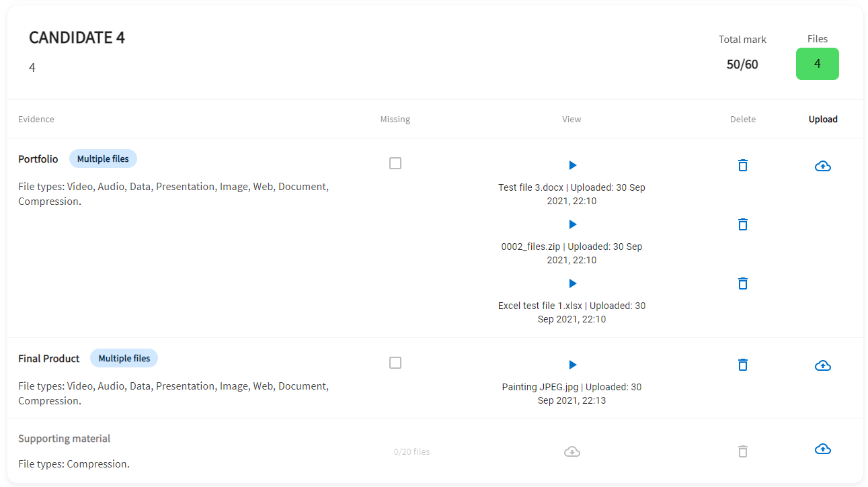The width and height of the screenshot is (868, 487).
Task: Click the View column header
Action: point(572,120)
